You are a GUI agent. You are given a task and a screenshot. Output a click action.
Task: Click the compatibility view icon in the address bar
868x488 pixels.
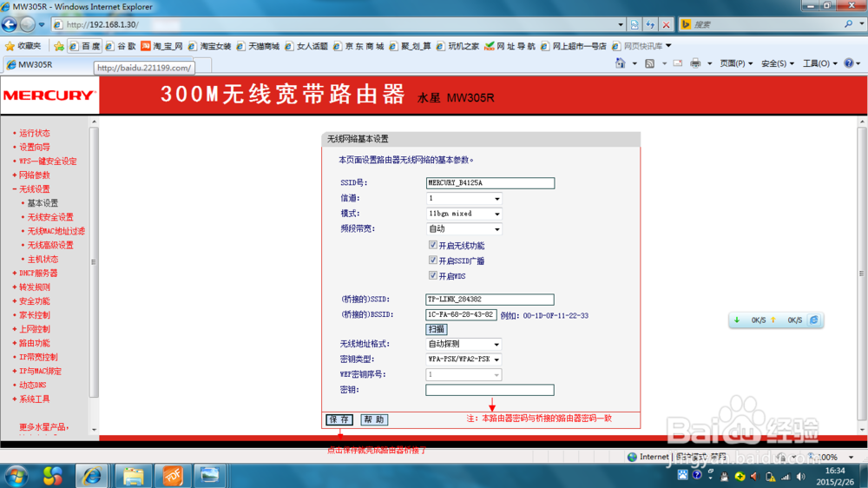(x=635, y=24)
